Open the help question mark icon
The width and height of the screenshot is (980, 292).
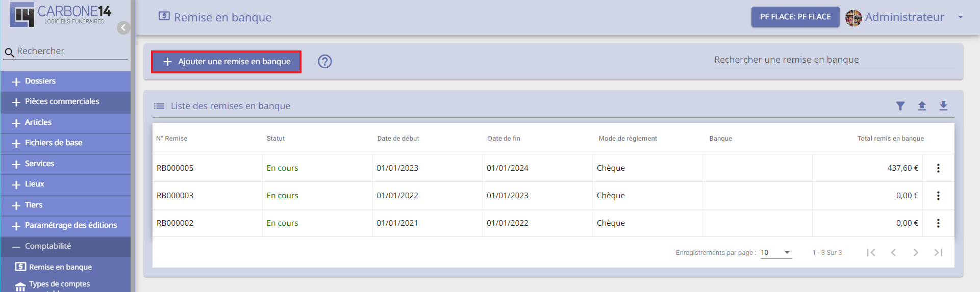(x=325, y=62)
